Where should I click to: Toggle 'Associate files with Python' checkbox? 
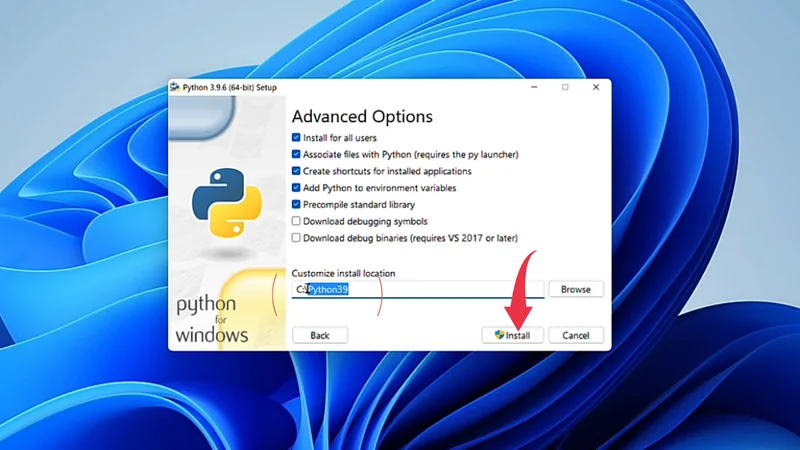pos(296,155)
